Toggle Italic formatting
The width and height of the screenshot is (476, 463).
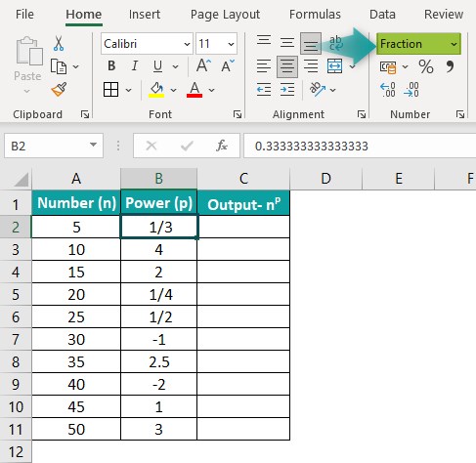(x=135, y=66)
